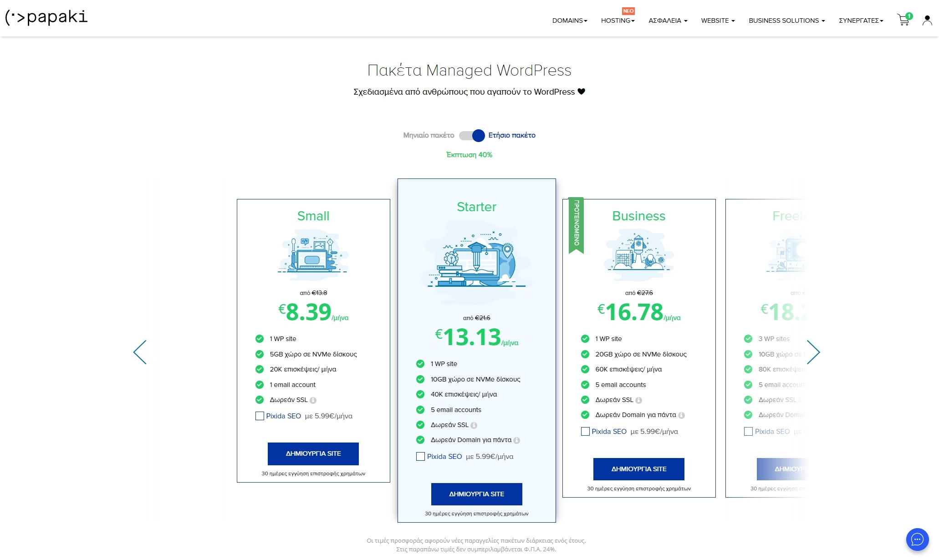The image size is (939, 560).
Task: Click the right carousel arrow
Action: pos(814,352)
